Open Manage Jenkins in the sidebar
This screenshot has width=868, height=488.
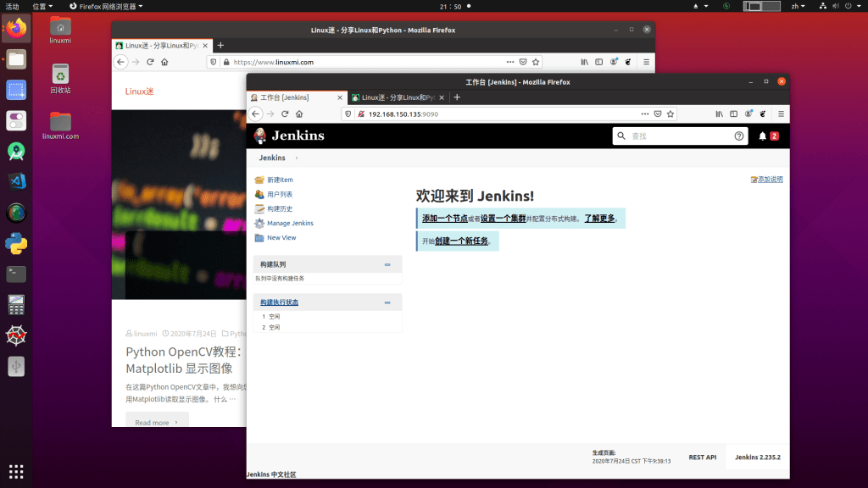(x=290, y=223)
